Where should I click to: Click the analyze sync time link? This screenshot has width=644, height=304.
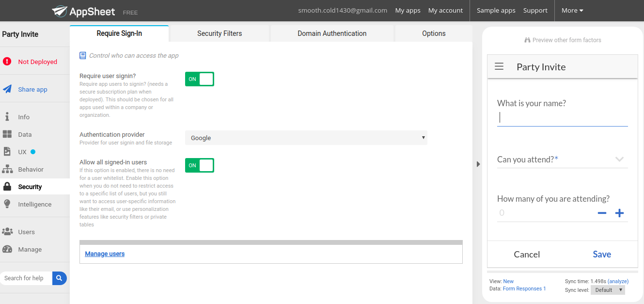[x=618, y=281]
